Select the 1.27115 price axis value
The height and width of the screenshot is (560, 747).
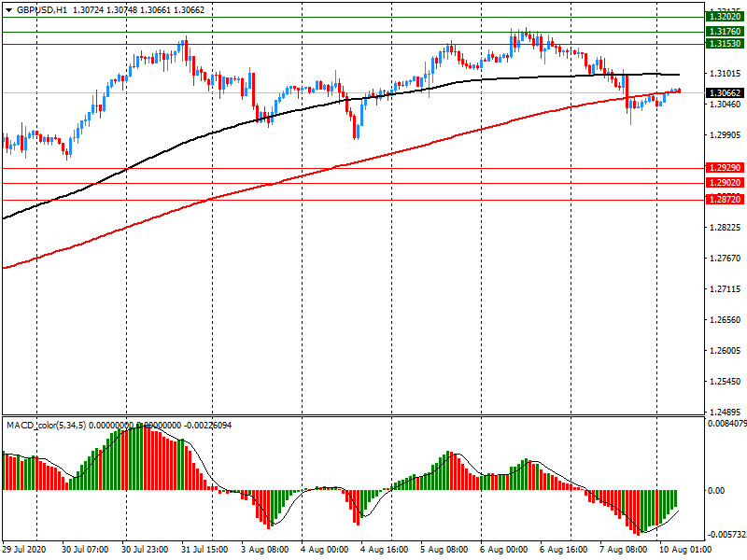tap(726, 289)
